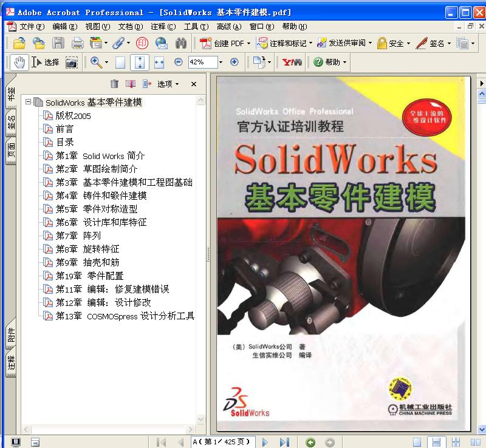Screen dimensions: 486x448
Task: Select the Zoom In magnifier tool
Action: [97, 63]
